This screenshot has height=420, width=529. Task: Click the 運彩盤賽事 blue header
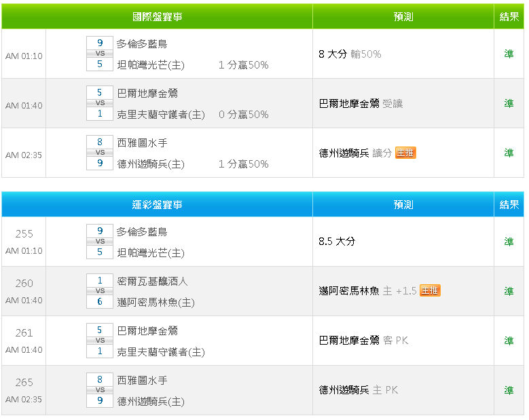click(x=158, y=205)
